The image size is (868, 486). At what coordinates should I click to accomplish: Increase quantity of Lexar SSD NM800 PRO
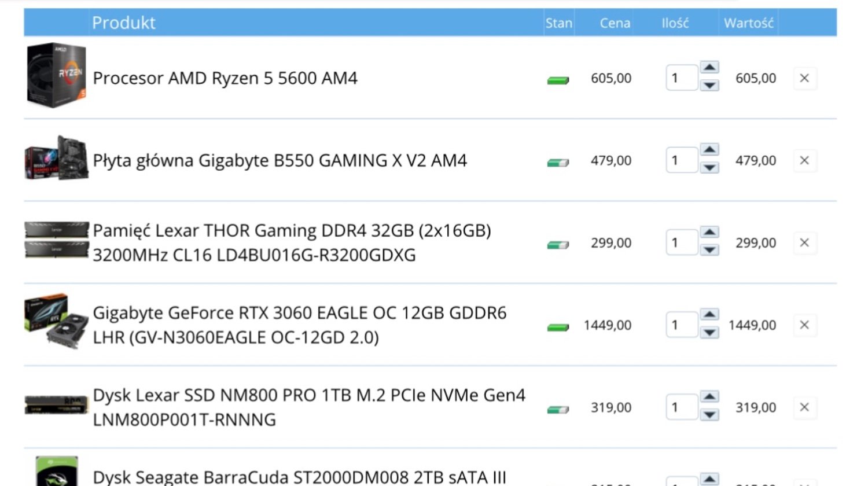(x=709, y=397)
